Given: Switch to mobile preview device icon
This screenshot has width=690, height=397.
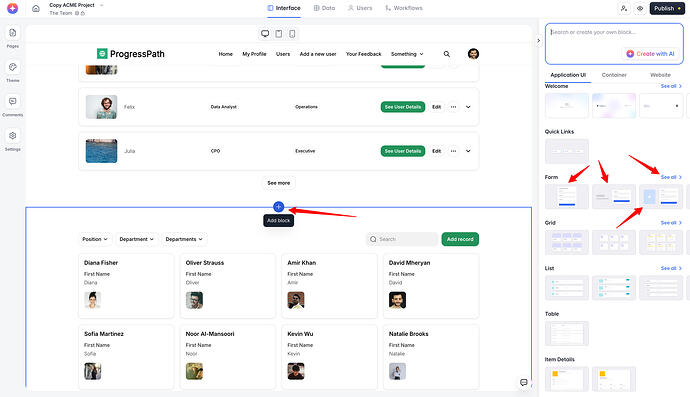Looking at the screenshot, I should click(x=292, y=34).
